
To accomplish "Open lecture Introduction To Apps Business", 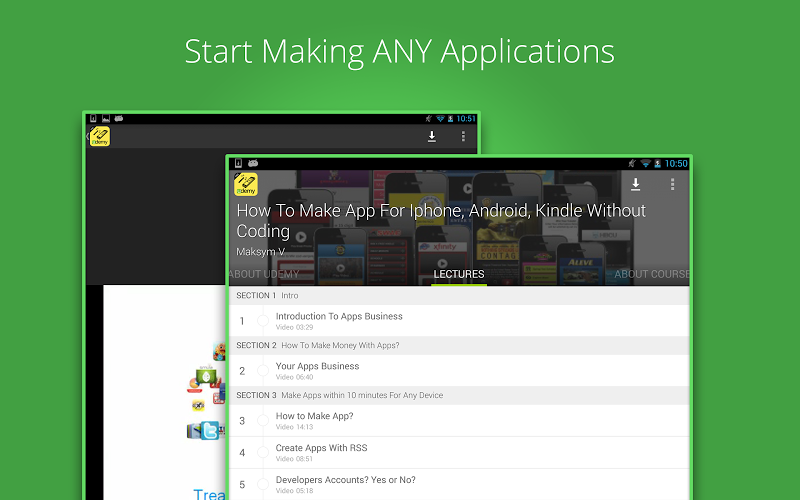I will (x=459, y=320).
